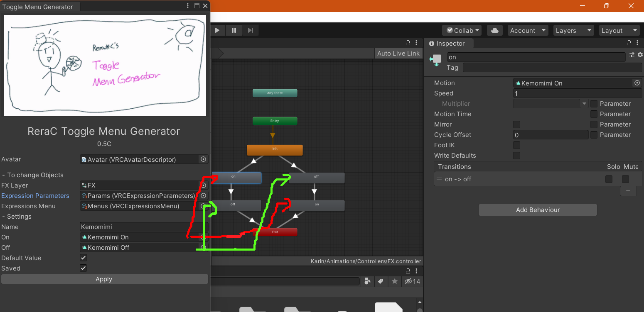Screen dimensions: 644x312
Task: Open the Animator panel kebab menu
Action: click(x=417, y=43)
